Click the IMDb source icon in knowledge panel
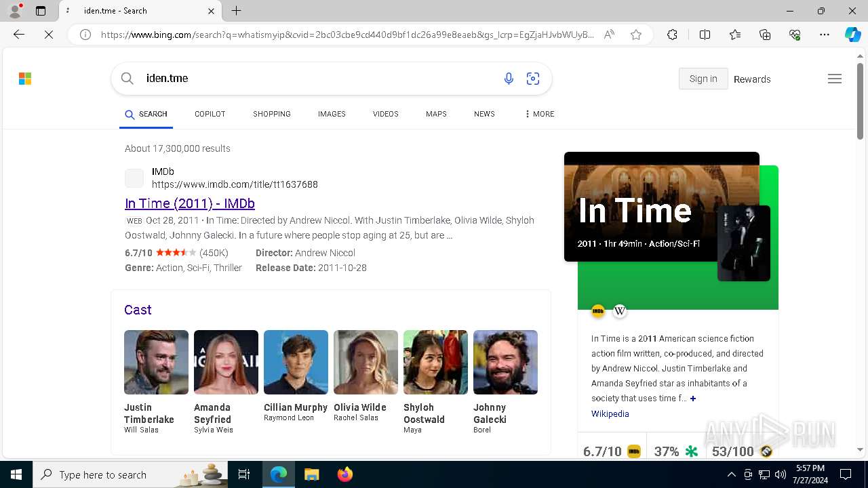The image size is (868, 488). 598,311
